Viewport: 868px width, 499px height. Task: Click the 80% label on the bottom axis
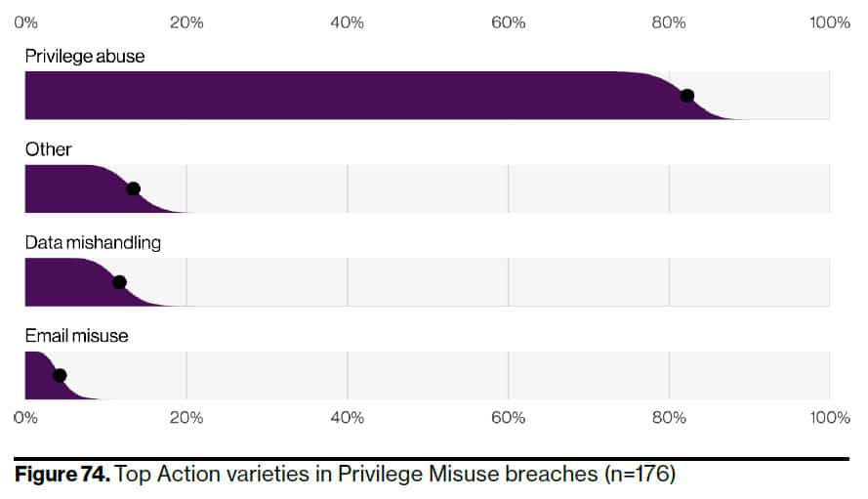pyautogui.click(x=669, y=418)
